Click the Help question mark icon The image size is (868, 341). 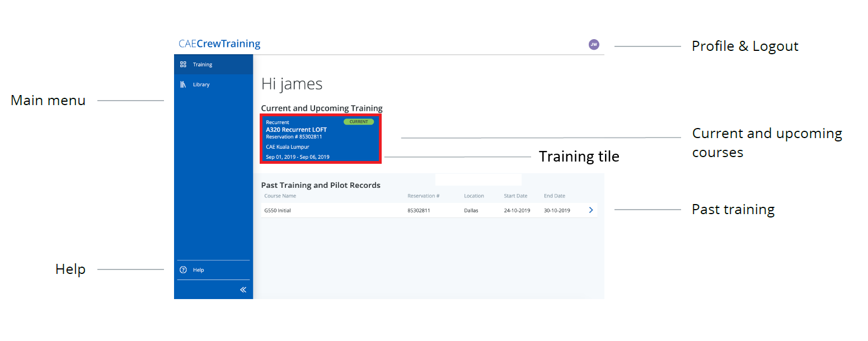(x=183, y=270)
